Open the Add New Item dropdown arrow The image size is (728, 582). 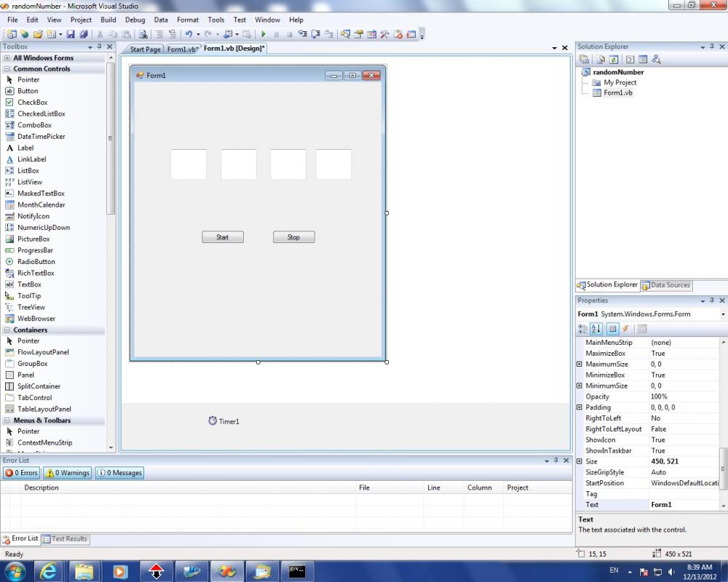coord(60,34)
